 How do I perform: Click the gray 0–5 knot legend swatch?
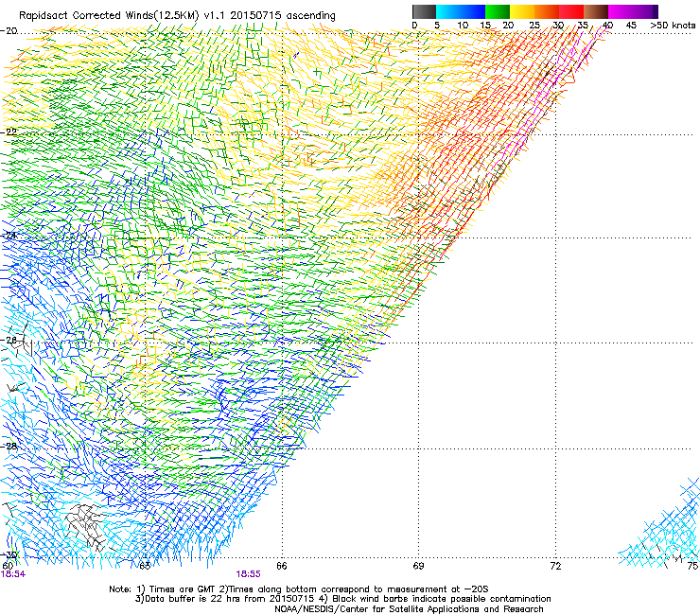(x=424, y=11)
